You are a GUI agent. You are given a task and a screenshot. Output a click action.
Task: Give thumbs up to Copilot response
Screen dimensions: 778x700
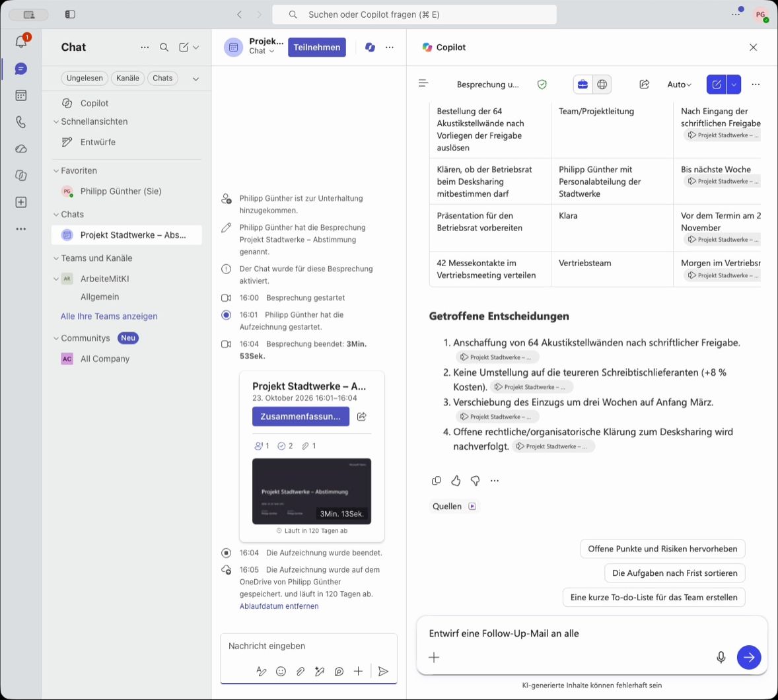tap(456, 480)
